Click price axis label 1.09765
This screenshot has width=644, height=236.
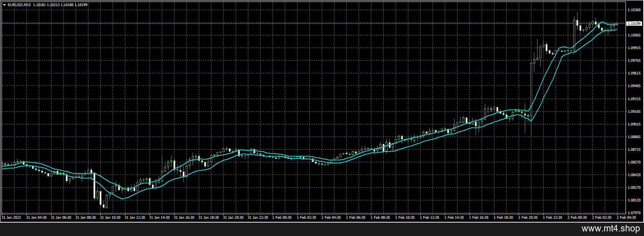[x=634, y=60]
